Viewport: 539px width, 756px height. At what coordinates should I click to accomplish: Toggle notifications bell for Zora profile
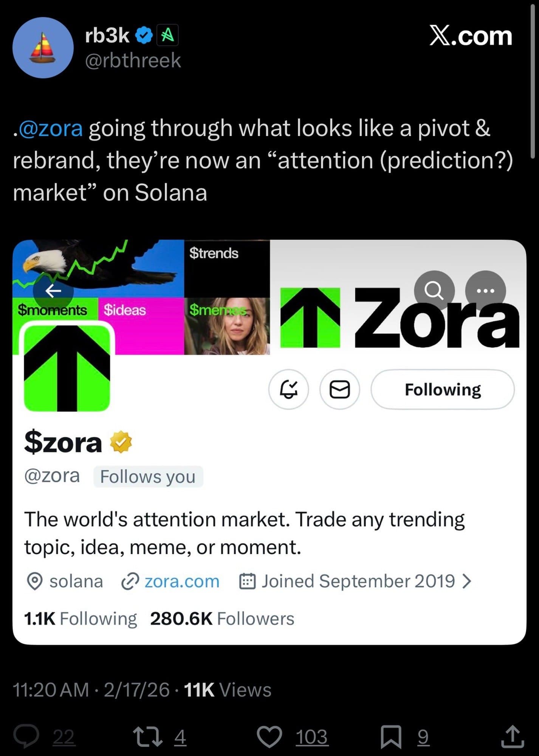(x=288, y=389)
